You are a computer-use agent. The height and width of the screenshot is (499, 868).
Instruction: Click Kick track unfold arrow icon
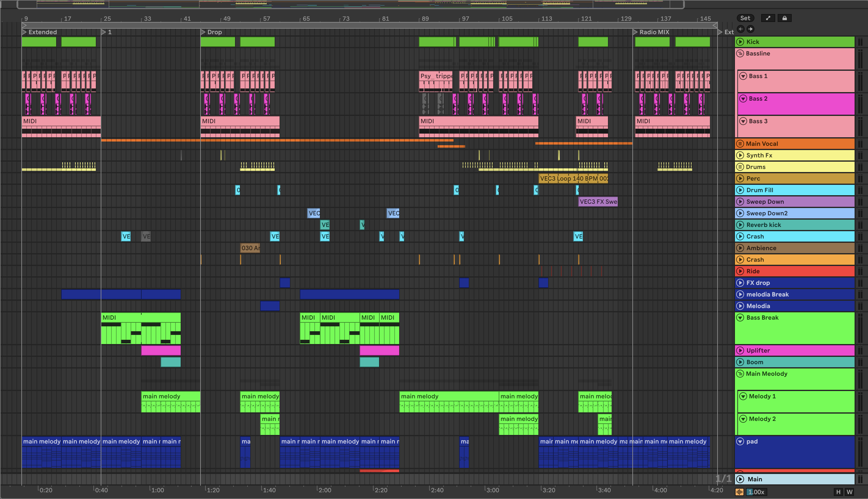coord(740,42)
